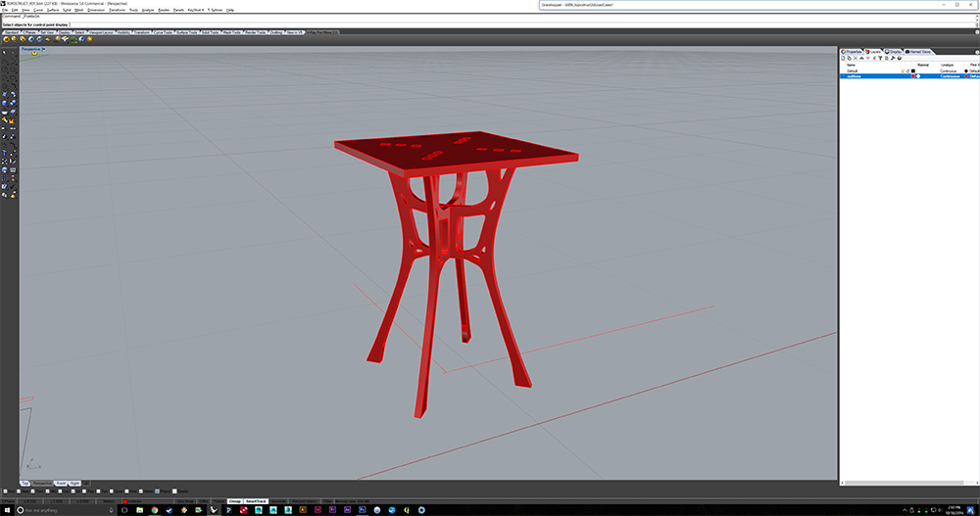Toggle Grid Snap in status bar
980x516 pixels.
coord(185,501)
